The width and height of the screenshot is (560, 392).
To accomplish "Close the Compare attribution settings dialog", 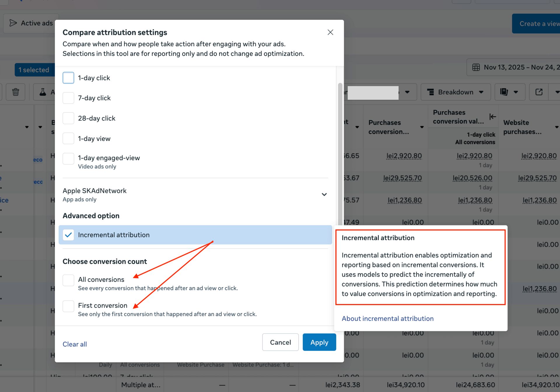I will (330, 32).
